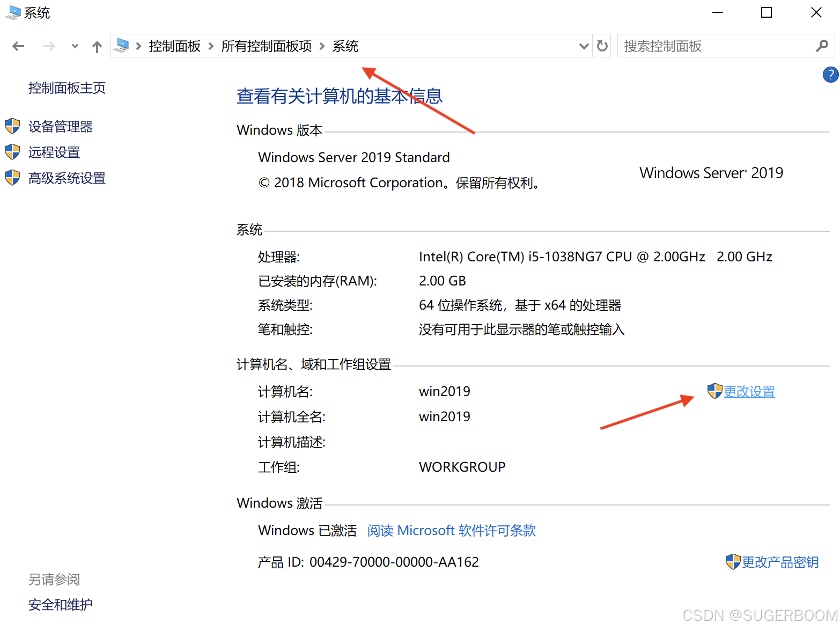
Task: Minimize the 系统 window
Action: pyautogui.click(x=718, y=12)
